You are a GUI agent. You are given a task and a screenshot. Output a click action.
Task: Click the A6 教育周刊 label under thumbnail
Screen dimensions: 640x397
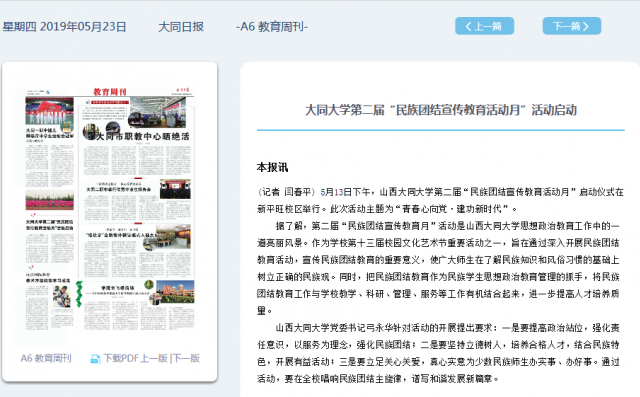46,358
